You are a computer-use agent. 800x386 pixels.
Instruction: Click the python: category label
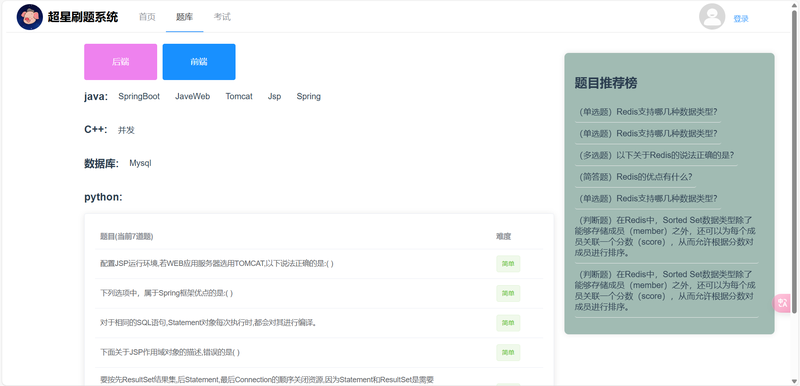click(103, 197)
